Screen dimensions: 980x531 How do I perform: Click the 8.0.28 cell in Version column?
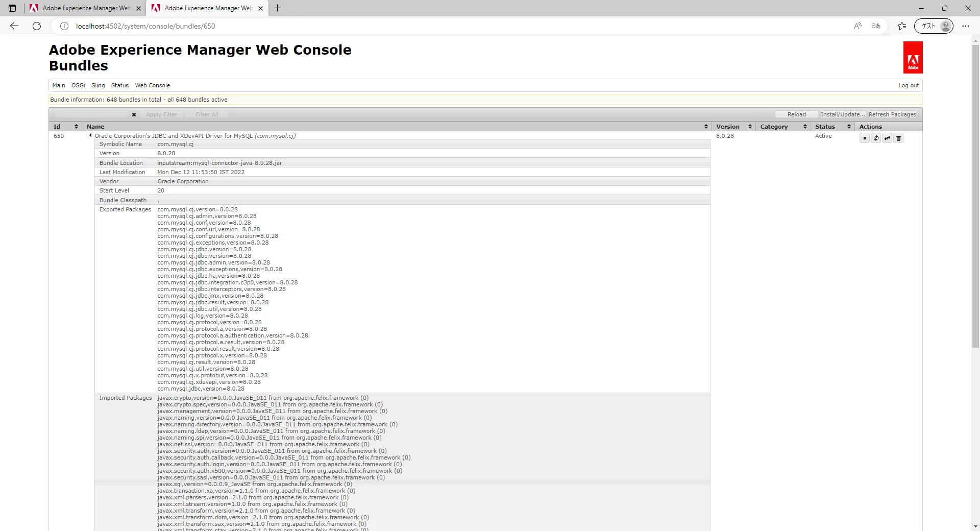pyautogui.click(x=725, y=136)
